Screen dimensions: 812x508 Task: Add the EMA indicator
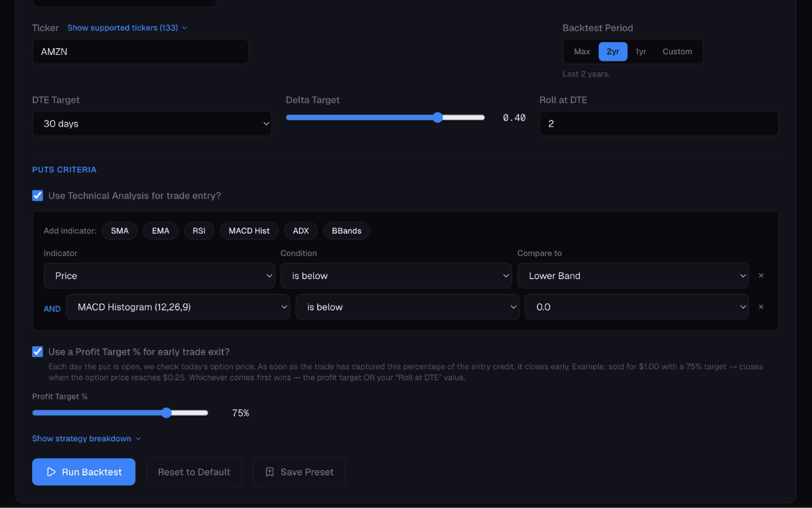pyautogui.click(x=160, y=231)
